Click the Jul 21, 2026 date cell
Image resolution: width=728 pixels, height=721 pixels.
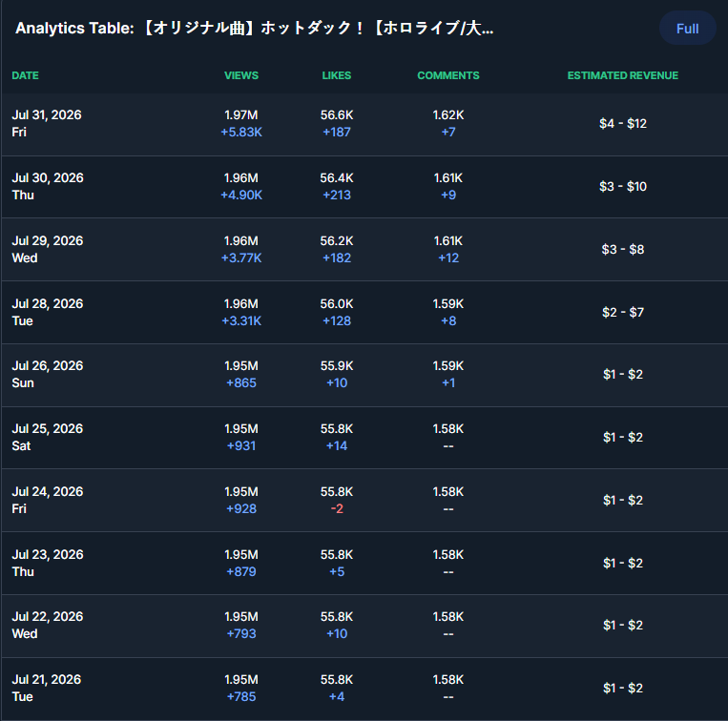(47, 688)
